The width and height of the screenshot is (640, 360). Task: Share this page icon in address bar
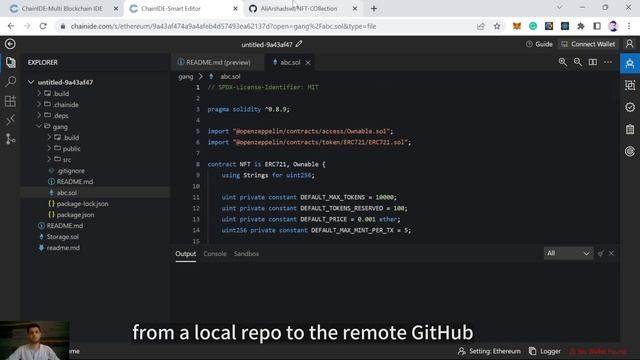click(x=480, y=26)
